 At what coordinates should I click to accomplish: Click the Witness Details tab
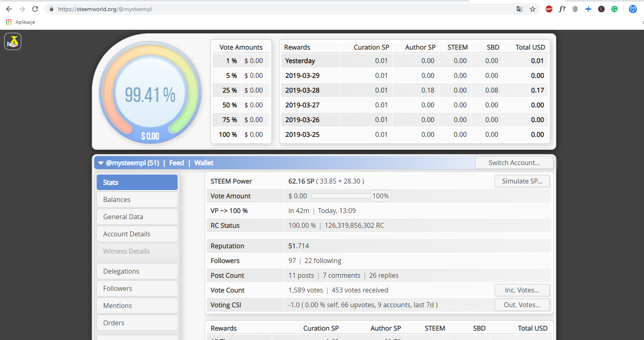point(137,251)
